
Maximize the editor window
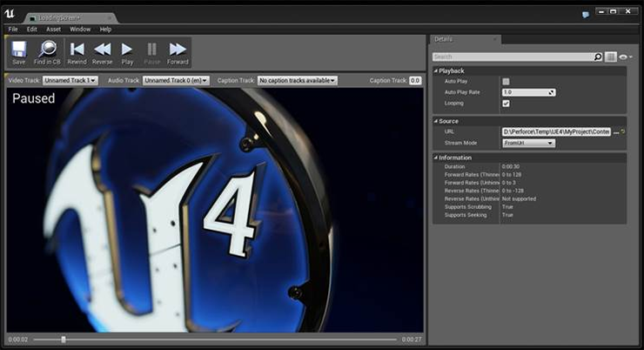613,11
